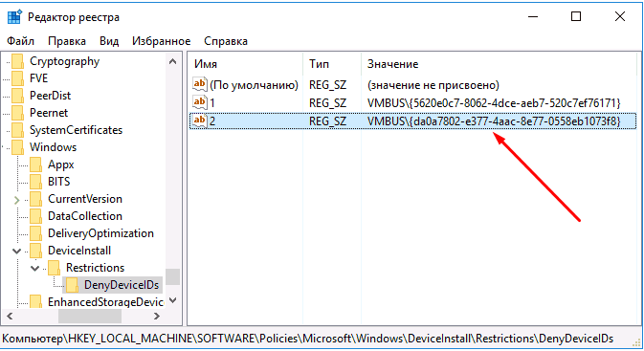Image resolution: width=644 pixels, height=351 pixels.
Task: Select the EnhancedStorageDevices folder icon
Action: pyautogui.click(x=35, y=302)
